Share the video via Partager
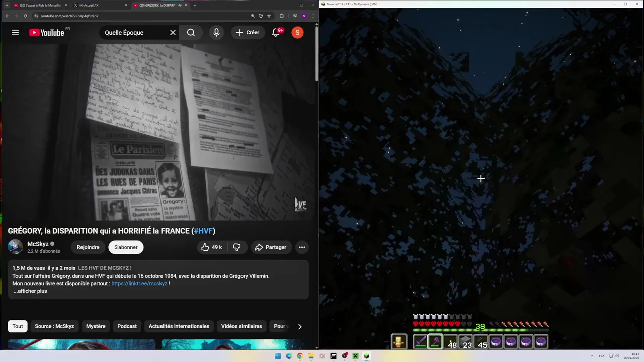 (x=270, y=247)
